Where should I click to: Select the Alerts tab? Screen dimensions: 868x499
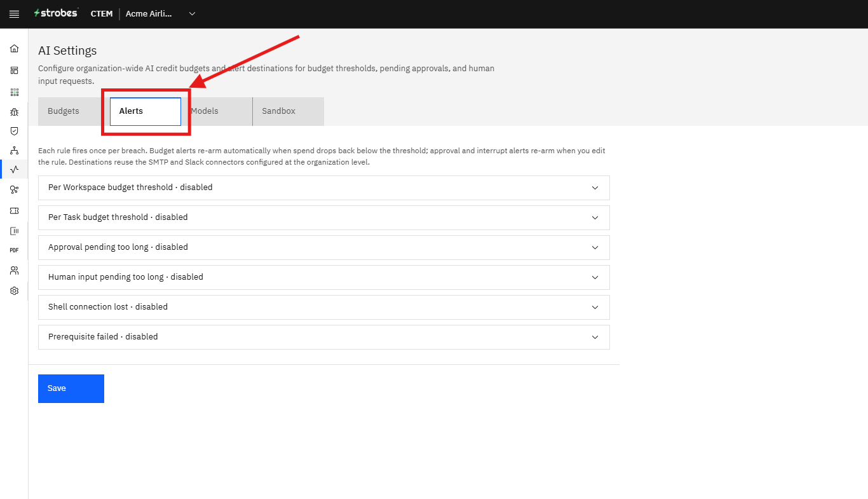pyautogui.click(x=146, y=111)
